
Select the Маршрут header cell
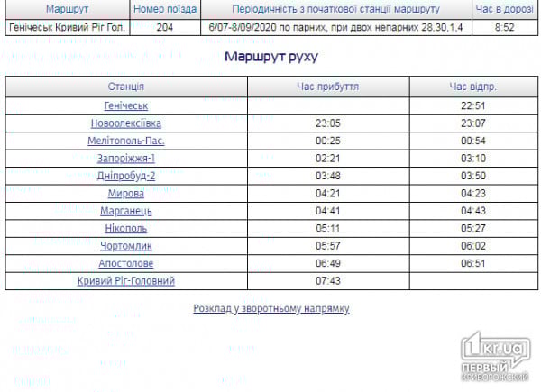pyautogui.click(x=68, y=9)
